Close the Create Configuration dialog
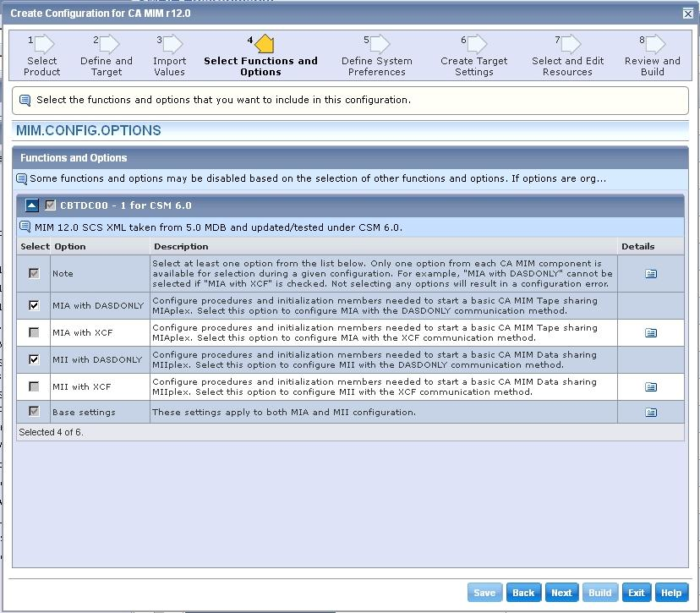 (687, 14)
